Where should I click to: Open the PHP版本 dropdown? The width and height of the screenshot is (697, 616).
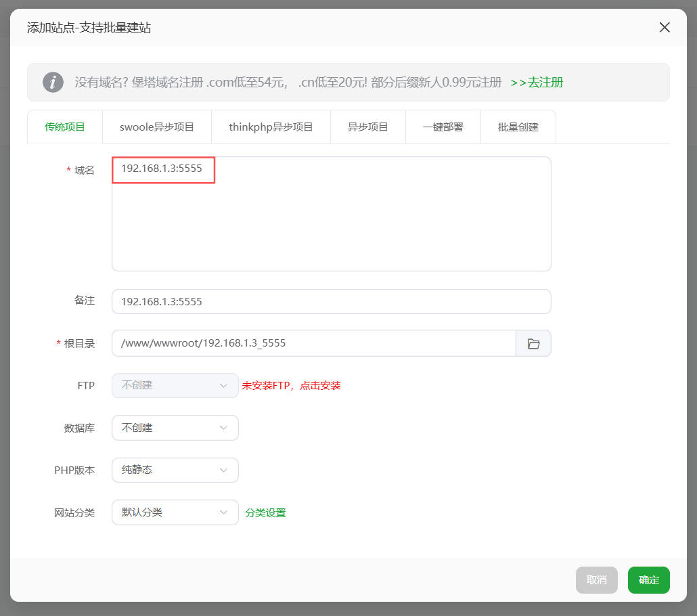click(x=175, y=470)
